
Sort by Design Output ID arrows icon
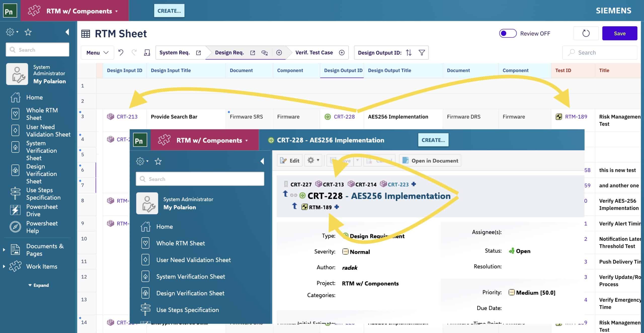pos(409,53)
